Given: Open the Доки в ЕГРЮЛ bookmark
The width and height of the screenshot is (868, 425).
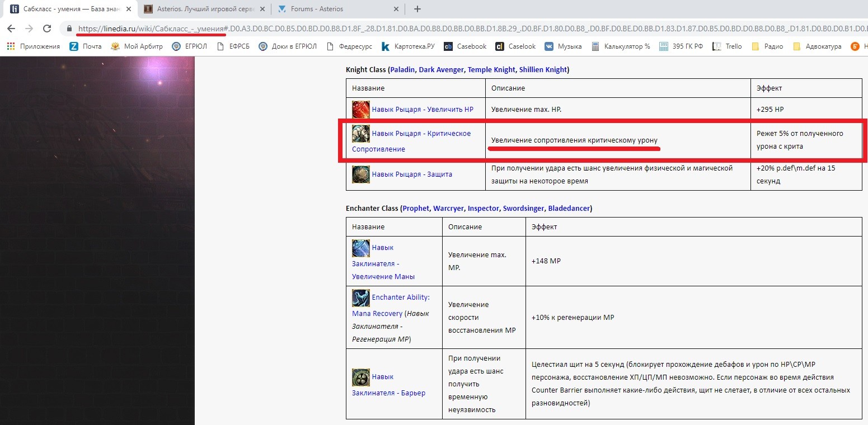Looking at the screenshot, I should 288,46.
